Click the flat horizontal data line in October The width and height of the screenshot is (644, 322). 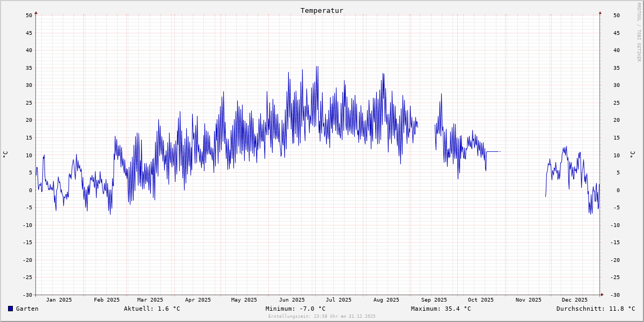[x=493, y=151]
